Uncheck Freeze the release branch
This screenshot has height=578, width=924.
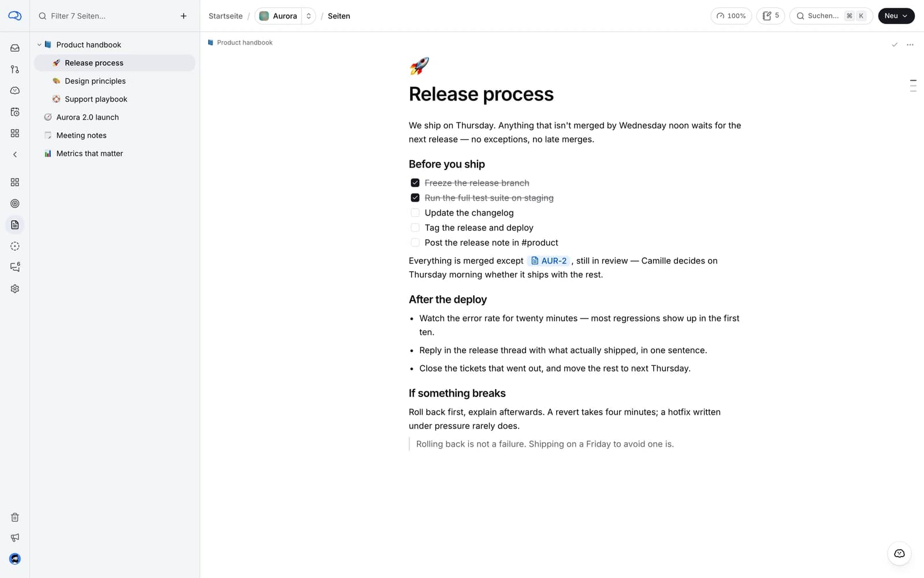[415, 183]
